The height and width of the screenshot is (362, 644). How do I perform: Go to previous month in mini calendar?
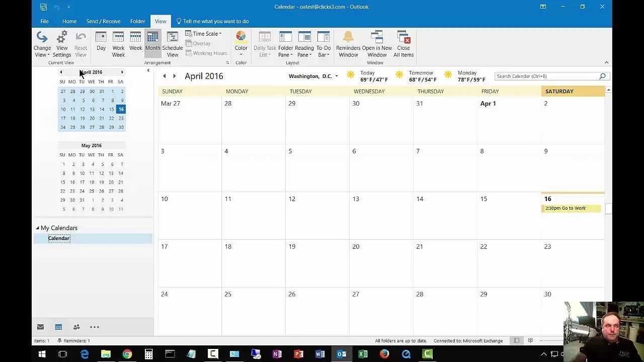[x=61, y=72]
